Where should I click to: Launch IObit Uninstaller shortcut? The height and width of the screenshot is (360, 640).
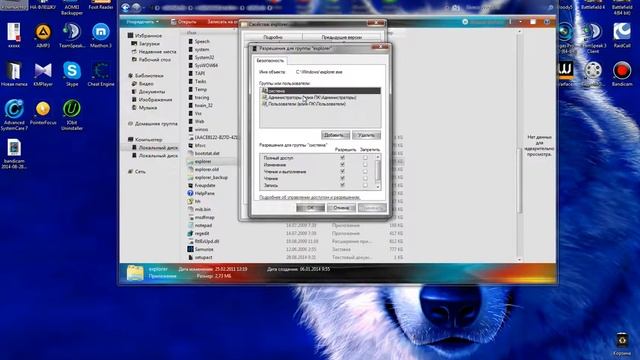point(72,115)
